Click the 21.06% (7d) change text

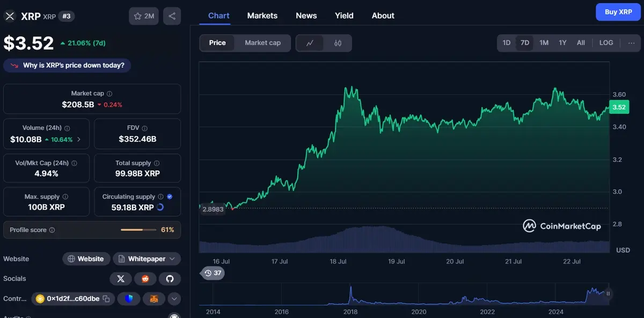(x=87, y=43)
